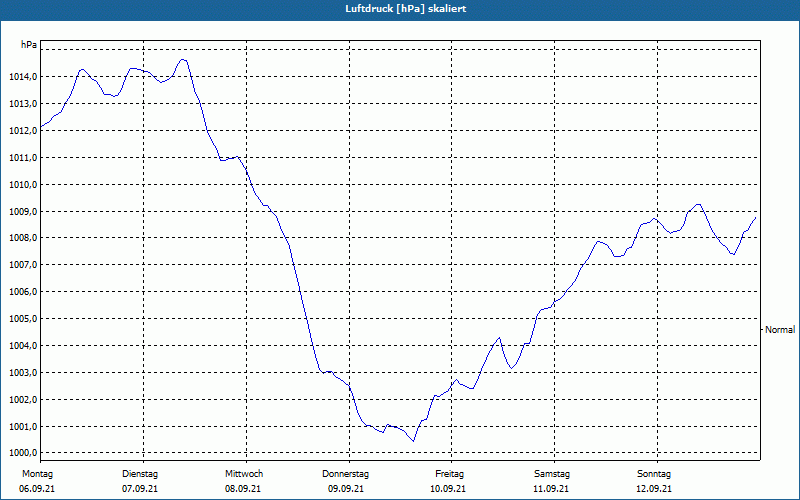Click the date 12.09.21
The width and height of the screenshot is (800, 500).
pos(654,489)
